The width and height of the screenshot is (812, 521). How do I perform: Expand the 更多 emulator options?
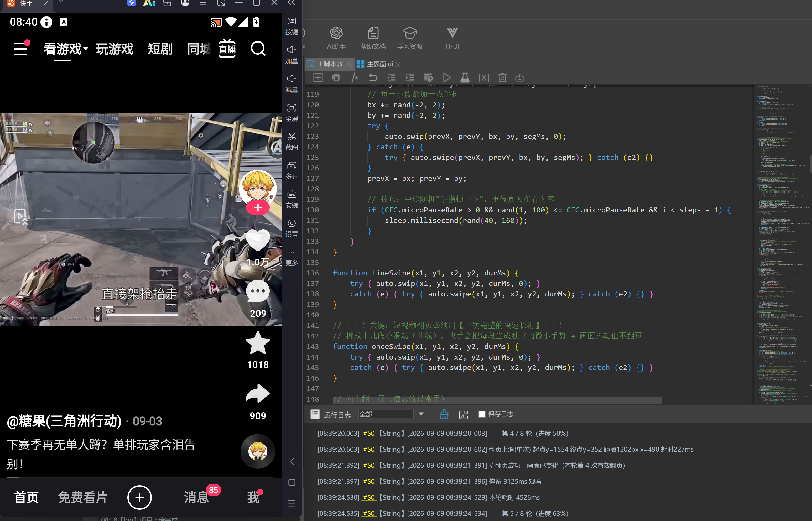(x=292, y=257)
